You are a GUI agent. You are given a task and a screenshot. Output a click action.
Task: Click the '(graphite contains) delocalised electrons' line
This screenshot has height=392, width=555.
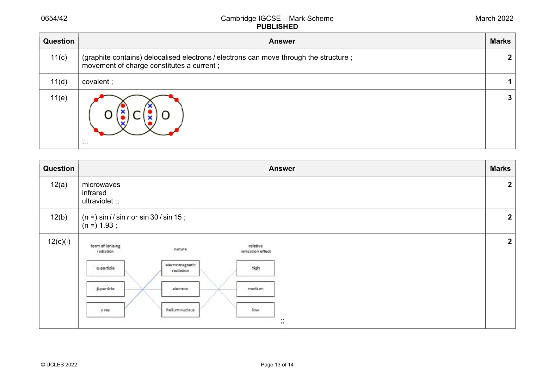point(217,57)
